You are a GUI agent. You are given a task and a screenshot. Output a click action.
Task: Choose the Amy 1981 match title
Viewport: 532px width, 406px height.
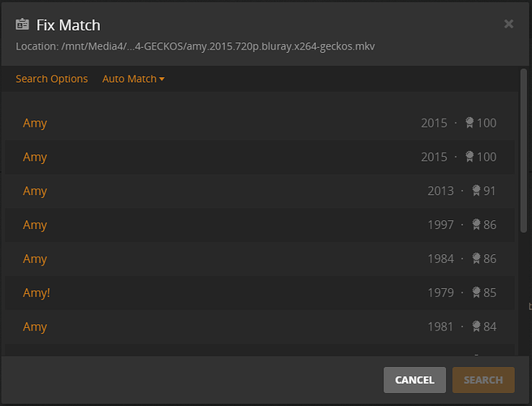pos(35,326)
